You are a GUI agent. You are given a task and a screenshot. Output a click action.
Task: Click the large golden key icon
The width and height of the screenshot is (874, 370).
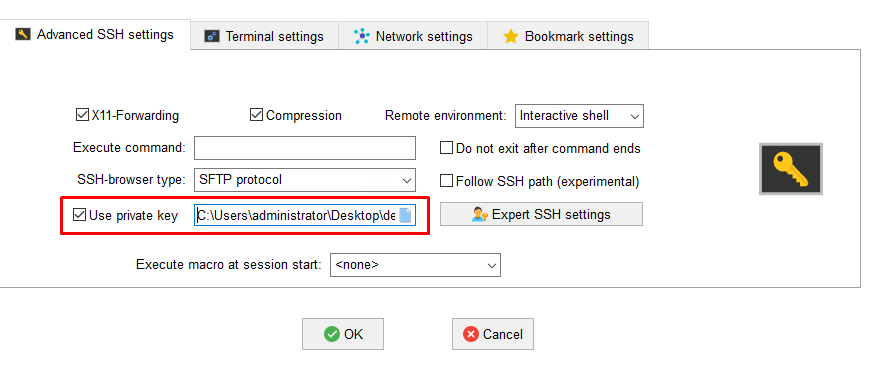pos(790,169)
